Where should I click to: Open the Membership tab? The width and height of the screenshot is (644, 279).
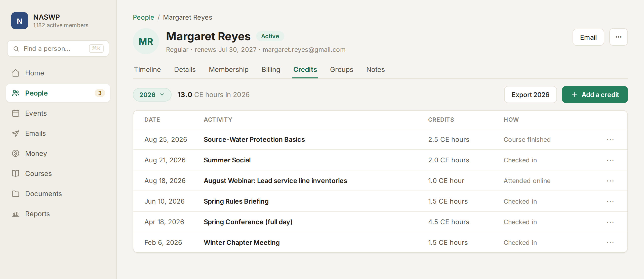(x=229, y=70)
